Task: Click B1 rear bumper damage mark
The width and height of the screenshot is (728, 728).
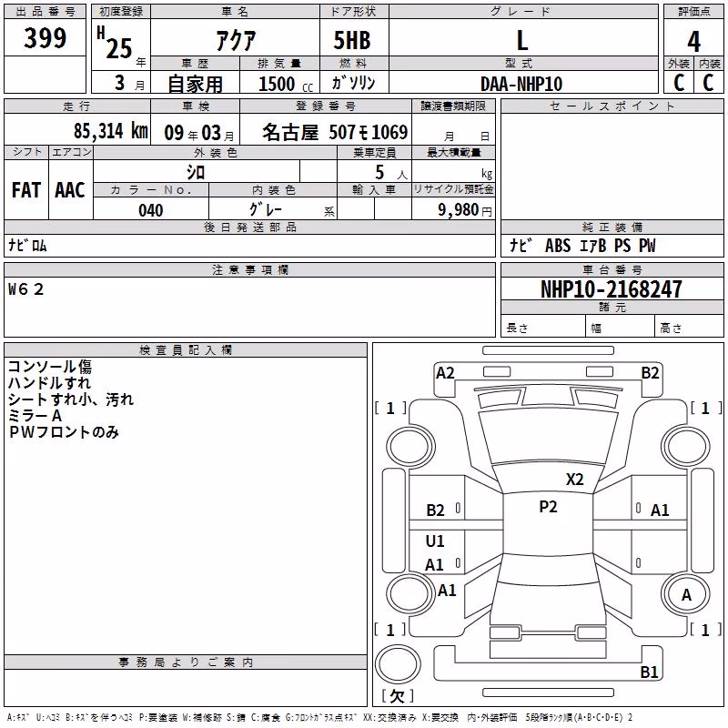Action: coord(649,672)
